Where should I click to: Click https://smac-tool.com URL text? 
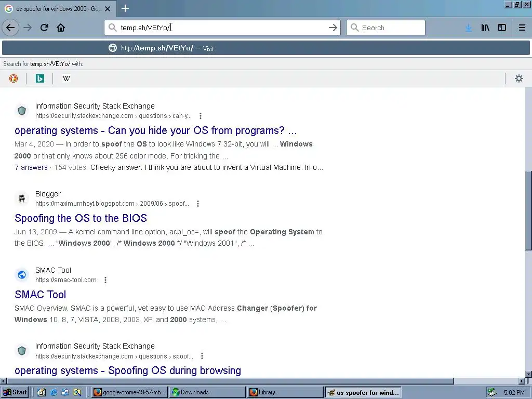66,280
